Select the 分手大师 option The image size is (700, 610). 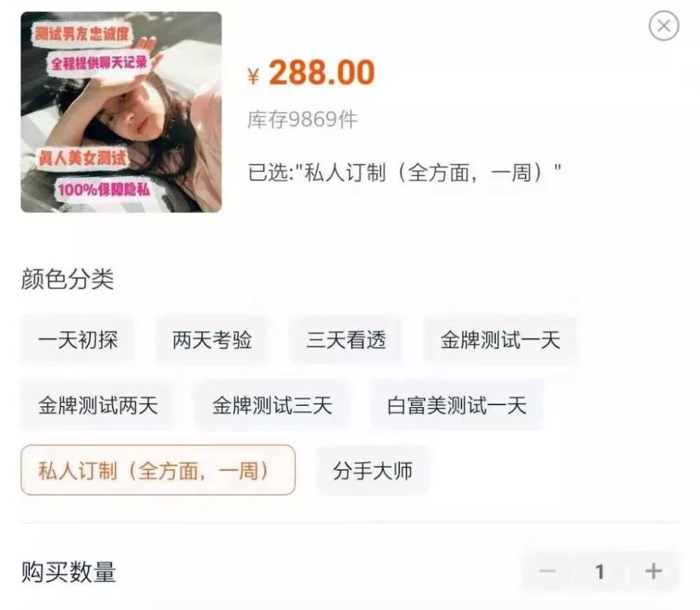[373, 470]
